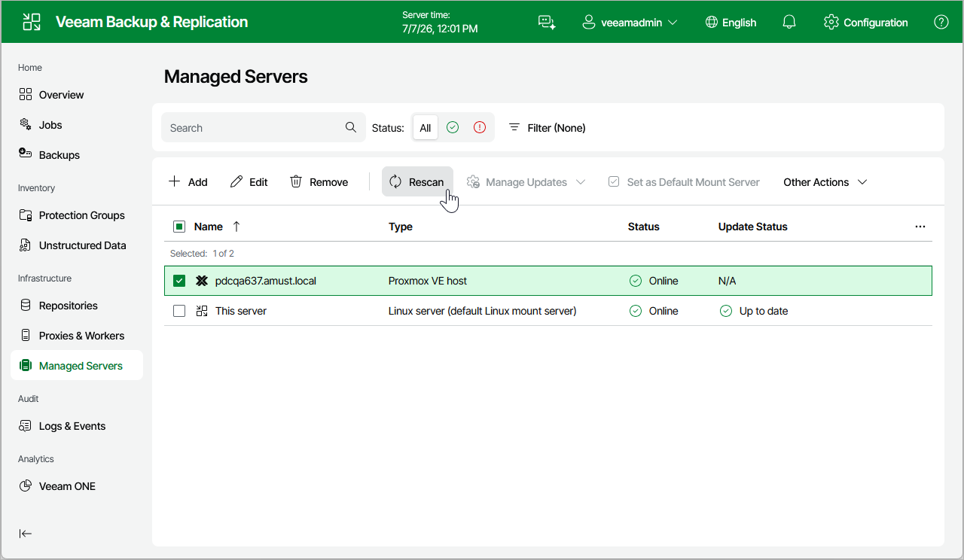Select the All status filter
The image size is (964, 560).
coord(426,128)
